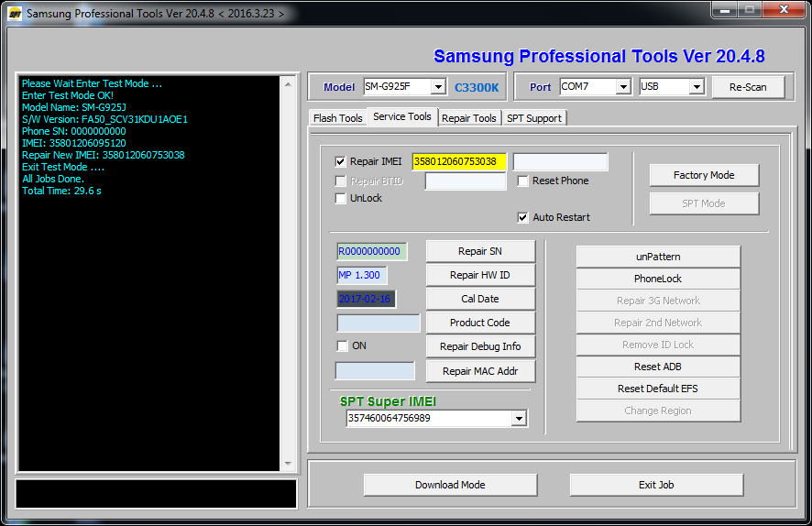Click the empty second IMEI field
The width and height of the screenshot is (812, 526).
pyautogui.click(x=560, y=161)
